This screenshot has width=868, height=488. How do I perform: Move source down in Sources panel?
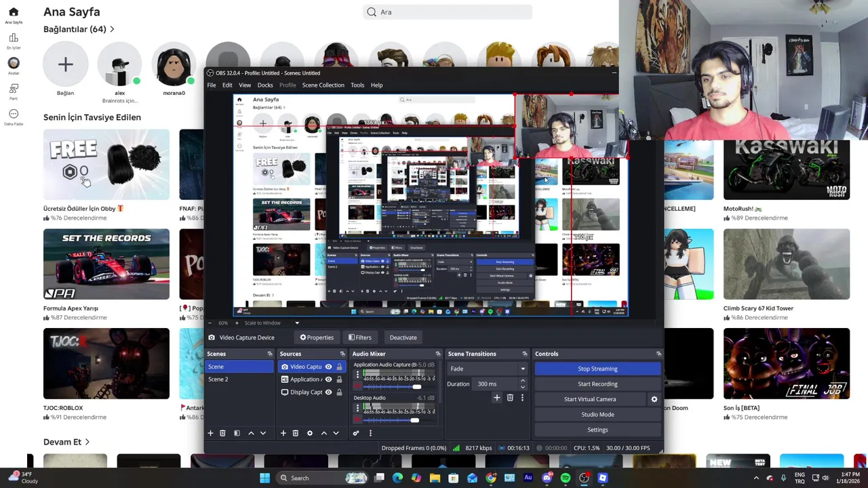pyautogui.click(x=336, y=433)
